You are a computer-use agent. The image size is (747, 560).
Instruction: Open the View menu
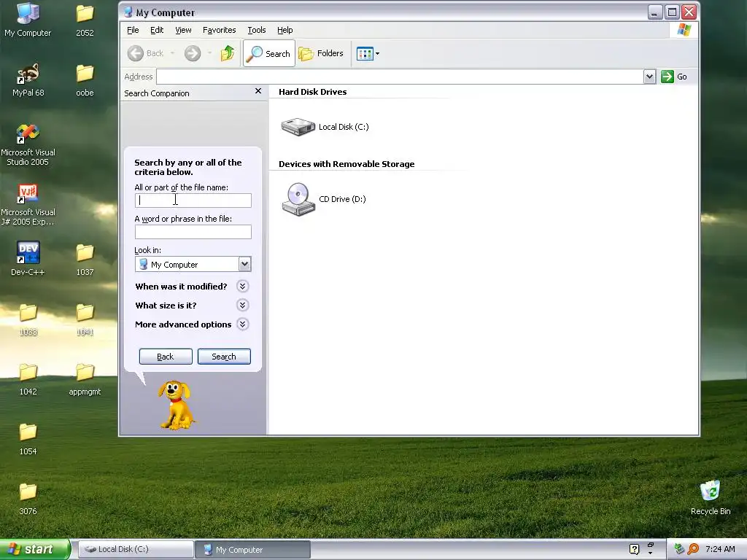(183, 30)
